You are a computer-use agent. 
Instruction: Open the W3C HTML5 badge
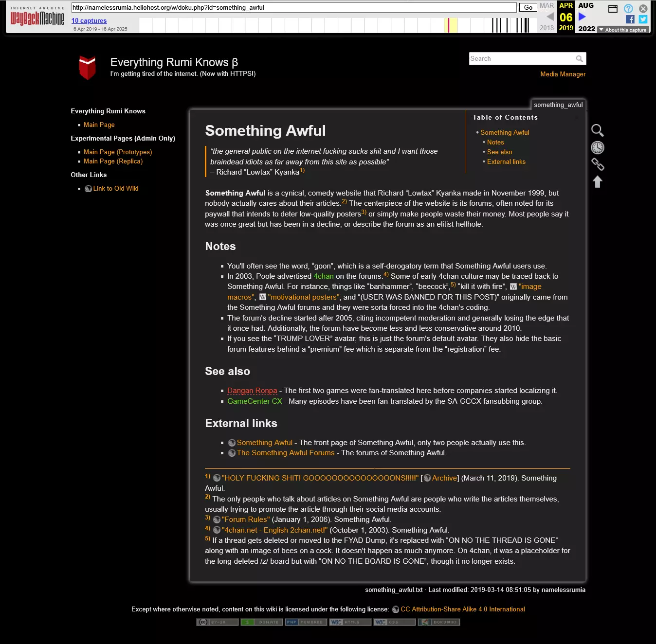tap(350, 622)
